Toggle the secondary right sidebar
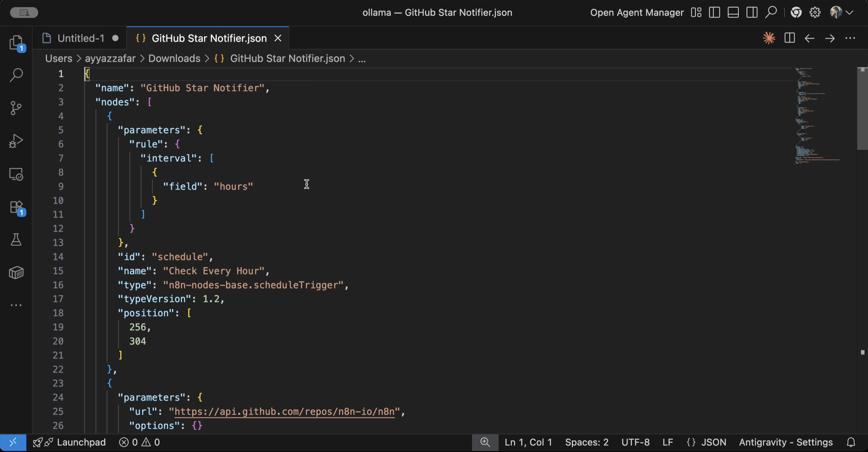Image resolution: width=868 pixels, height=452 pixels. pyautogui.click(x=751, y=12)
